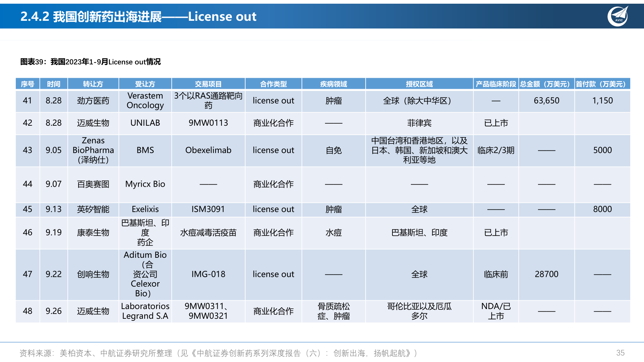Click the date cell '9.05'

click(x=54, y=150)
